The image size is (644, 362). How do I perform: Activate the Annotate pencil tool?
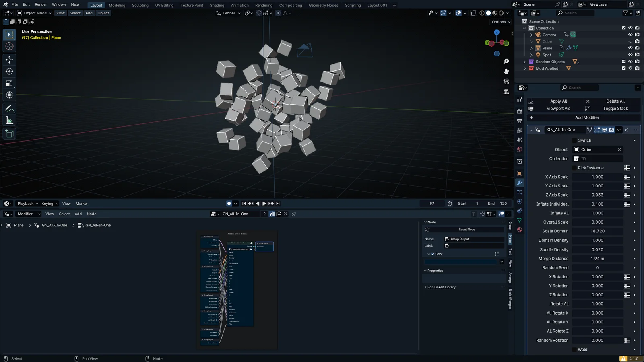(x=9, y=109)
